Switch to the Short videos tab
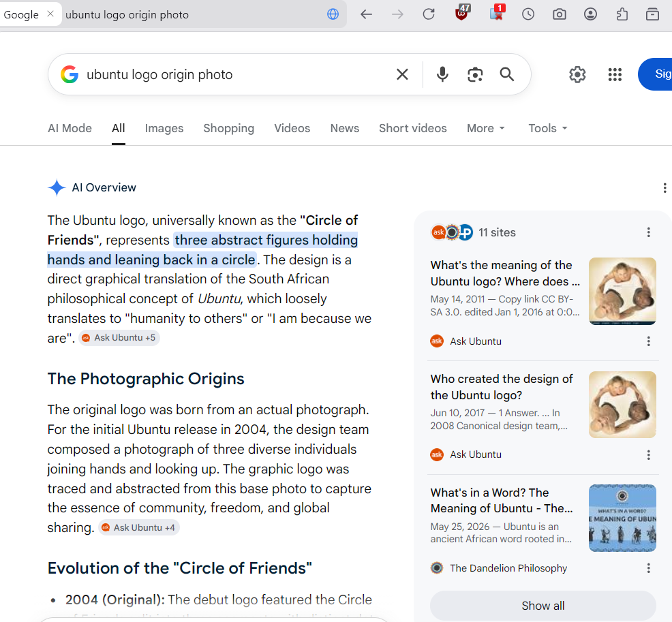This screenshot has width=672, height=622. [x=413, y=128]
